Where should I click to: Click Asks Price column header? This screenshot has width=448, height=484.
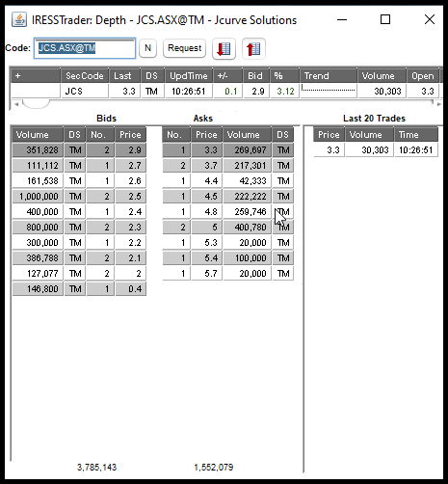tap(206, 134)
